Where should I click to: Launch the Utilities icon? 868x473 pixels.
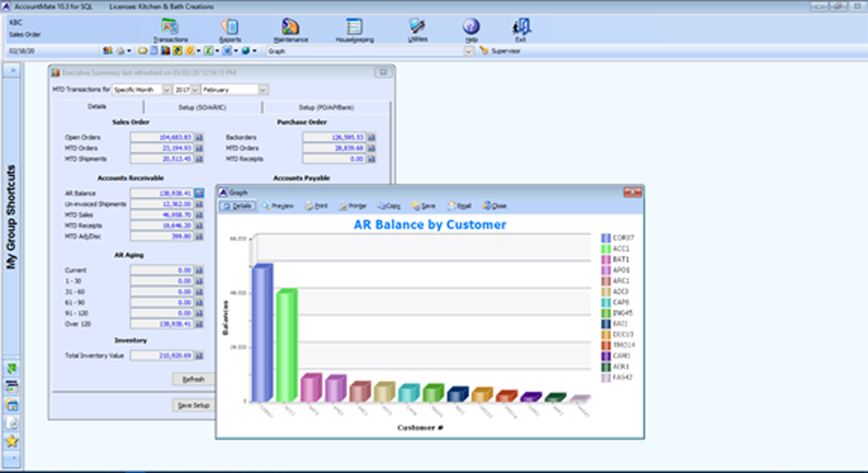click(x=417, y=29)
